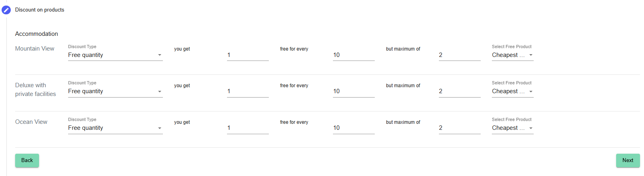Screen dimensions: 644x176
Task: Focus Deluxe 'free for every' field
Action: [354, 91]
